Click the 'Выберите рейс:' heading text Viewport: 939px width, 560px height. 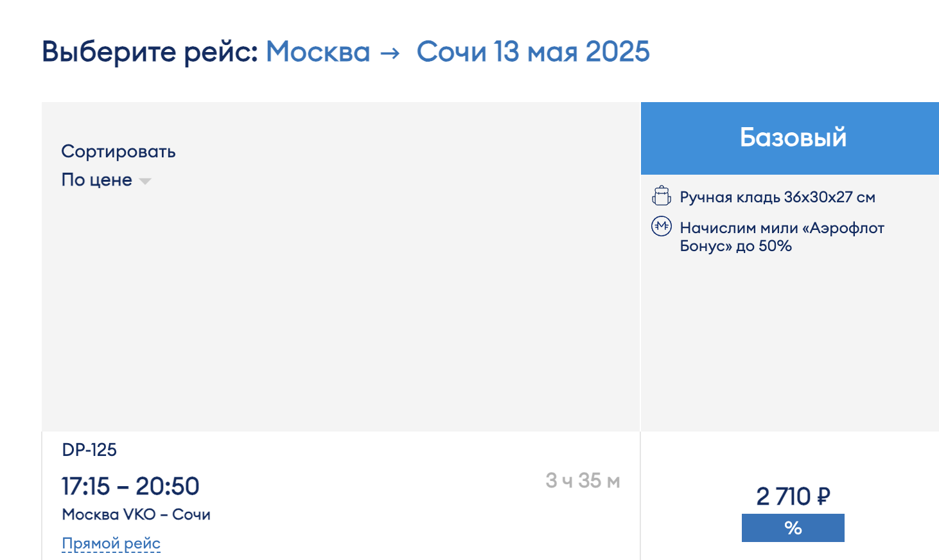[150, 52]
